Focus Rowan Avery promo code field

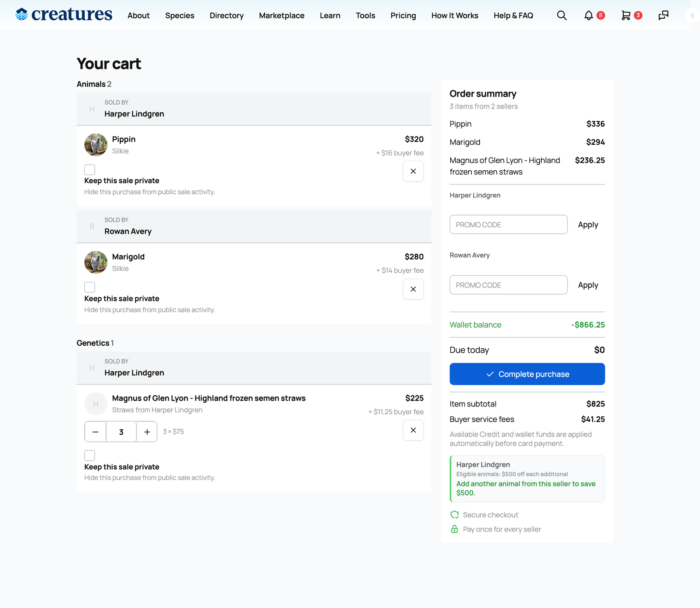[509, 285]
